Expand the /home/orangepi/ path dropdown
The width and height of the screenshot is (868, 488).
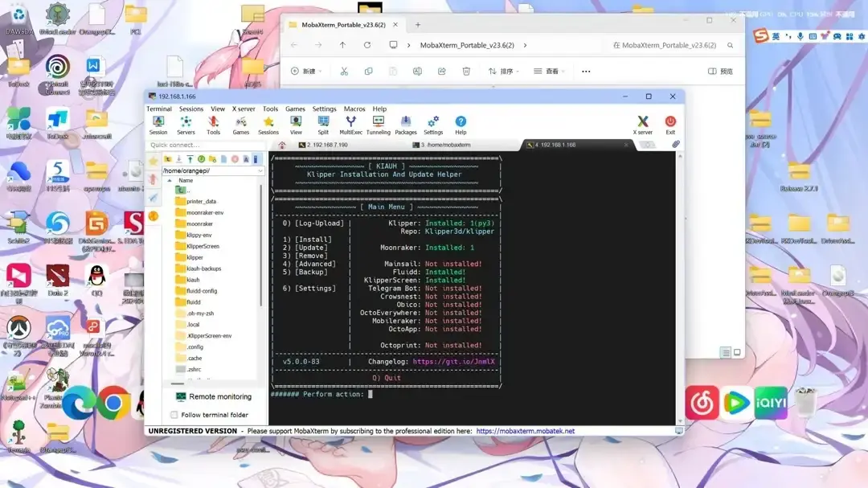(x=260, y=170)
